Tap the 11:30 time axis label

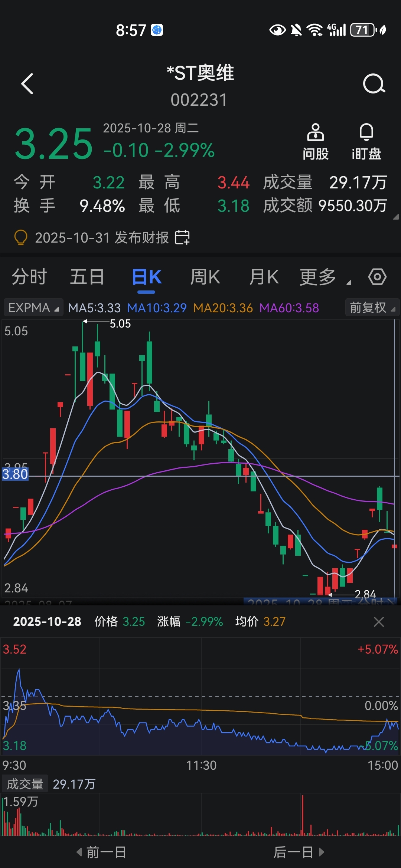(201, 765)
